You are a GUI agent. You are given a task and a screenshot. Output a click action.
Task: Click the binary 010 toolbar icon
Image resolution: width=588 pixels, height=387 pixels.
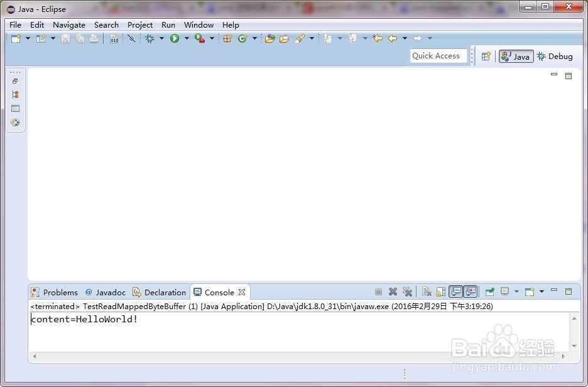tap(114, 38)
